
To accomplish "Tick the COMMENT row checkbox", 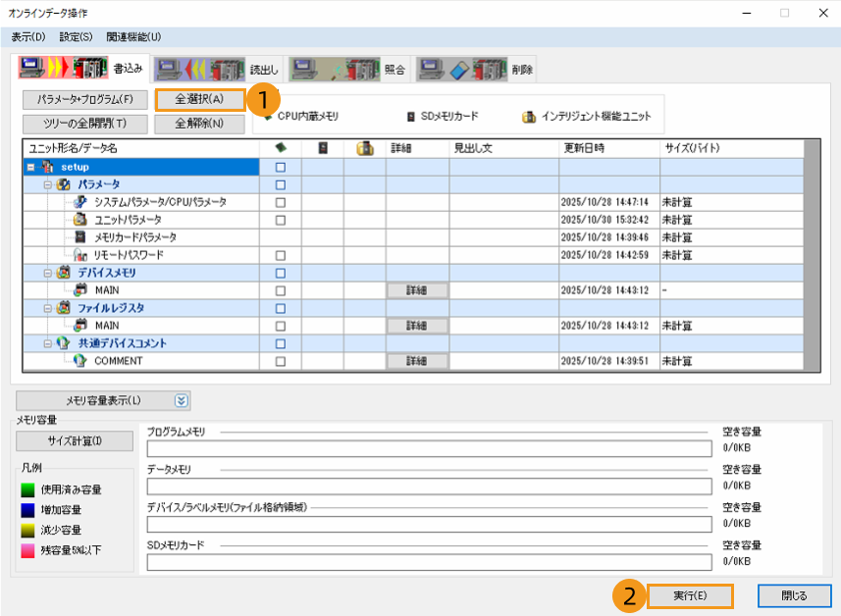I will tap(280, 361).
